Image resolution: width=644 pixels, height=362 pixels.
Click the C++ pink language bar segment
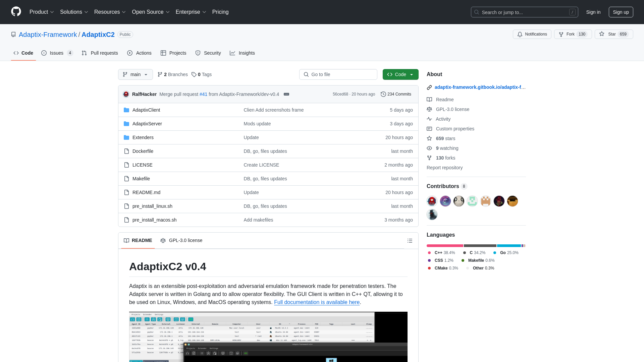pyautogui.click(x=445, y=246)
